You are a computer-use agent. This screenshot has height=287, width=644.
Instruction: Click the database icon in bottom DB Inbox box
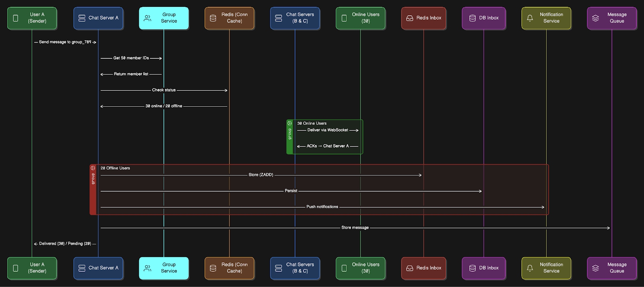click(473, 268)
